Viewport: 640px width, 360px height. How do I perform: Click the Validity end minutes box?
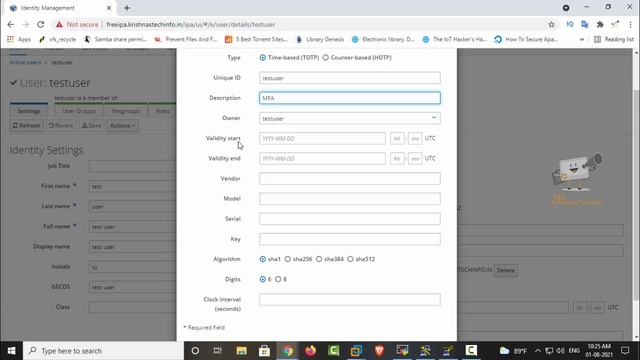[x=415, y=158]
